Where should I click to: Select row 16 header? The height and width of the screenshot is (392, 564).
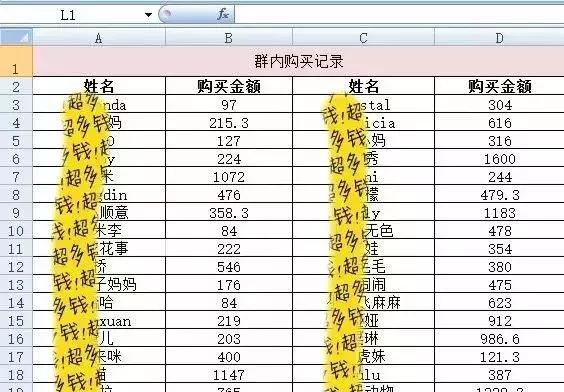(x=16, y=338)
